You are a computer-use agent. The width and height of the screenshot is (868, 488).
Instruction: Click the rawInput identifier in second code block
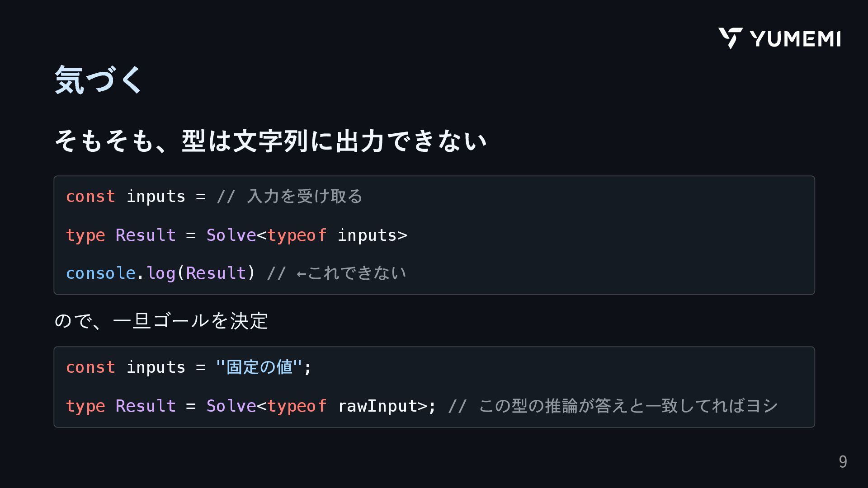point(377,406)
